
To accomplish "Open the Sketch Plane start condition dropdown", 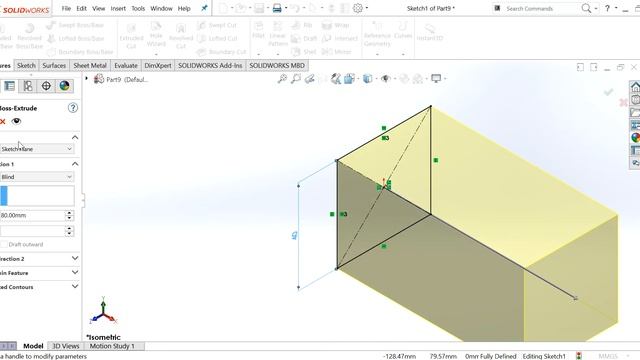I will click(37, 149).
